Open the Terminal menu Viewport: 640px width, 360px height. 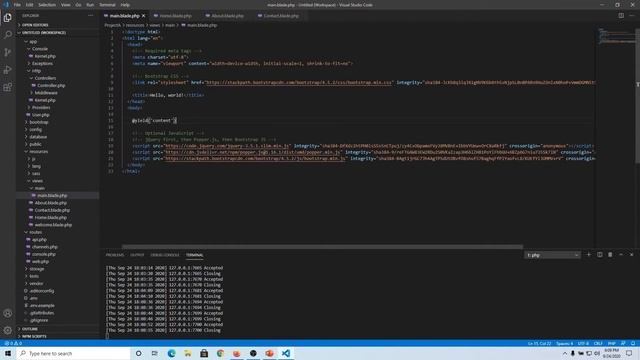click(x=107, y=5)
